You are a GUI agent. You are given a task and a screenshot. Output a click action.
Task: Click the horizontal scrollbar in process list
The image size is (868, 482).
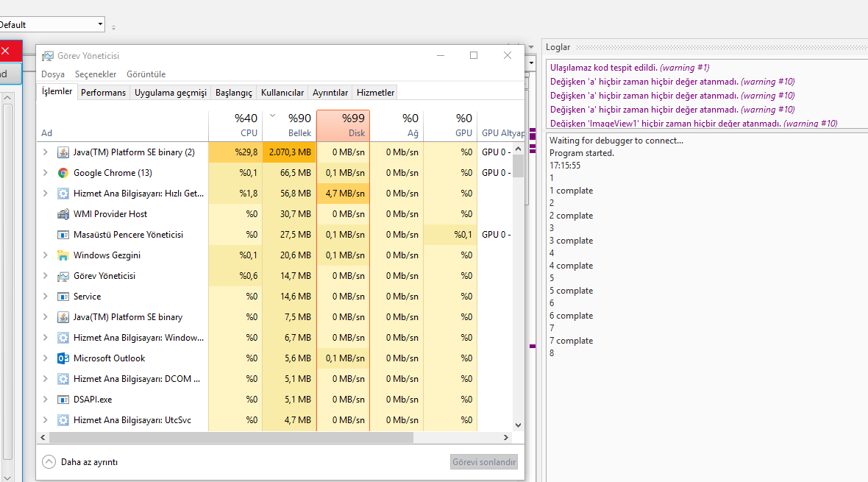(x=232, y=437)
